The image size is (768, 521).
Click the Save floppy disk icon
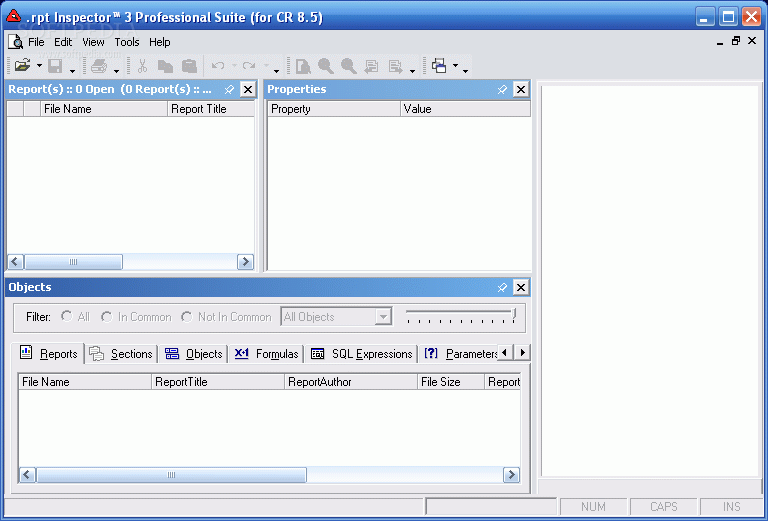55,66
